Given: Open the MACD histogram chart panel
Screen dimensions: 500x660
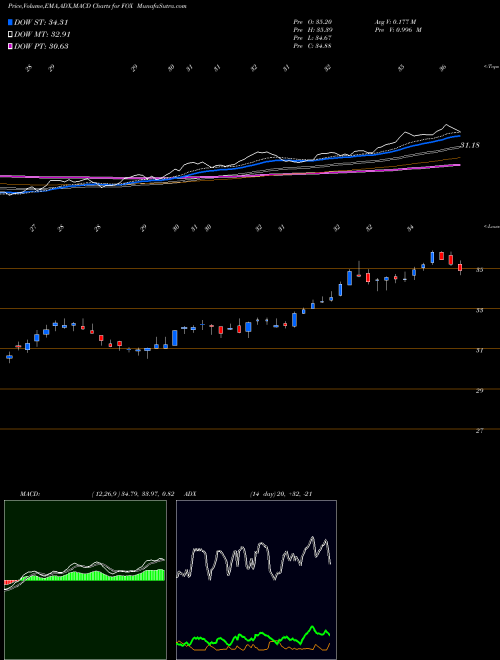Looking at the screenshot, I should pyautogui.click(x=85, y=580).
